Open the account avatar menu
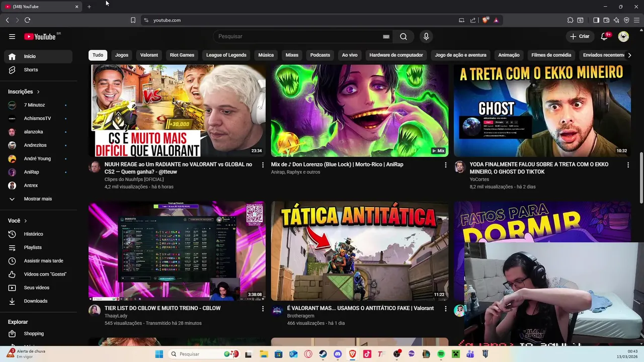The width and height of the screenshot is (644, 362). pos(623,36)
